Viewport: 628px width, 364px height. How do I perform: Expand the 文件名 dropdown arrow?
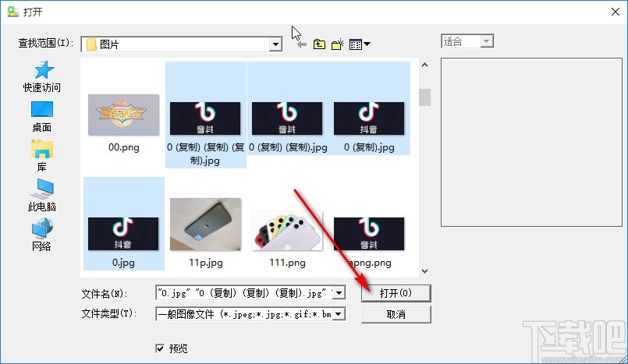pyautogui.click(x=339, y=293)
